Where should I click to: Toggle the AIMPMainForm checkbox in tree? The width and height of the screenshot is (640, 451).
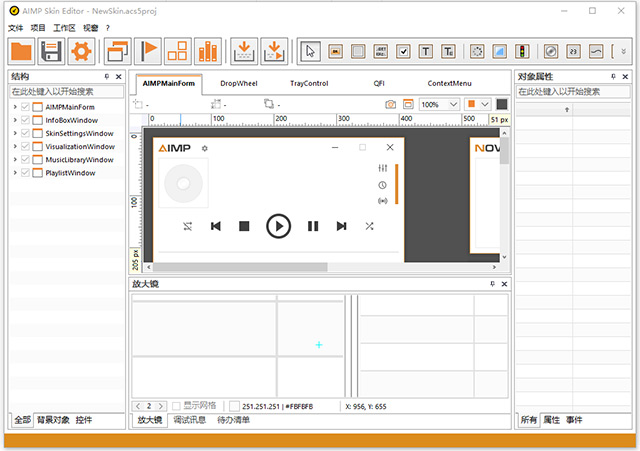pos(24,107)
